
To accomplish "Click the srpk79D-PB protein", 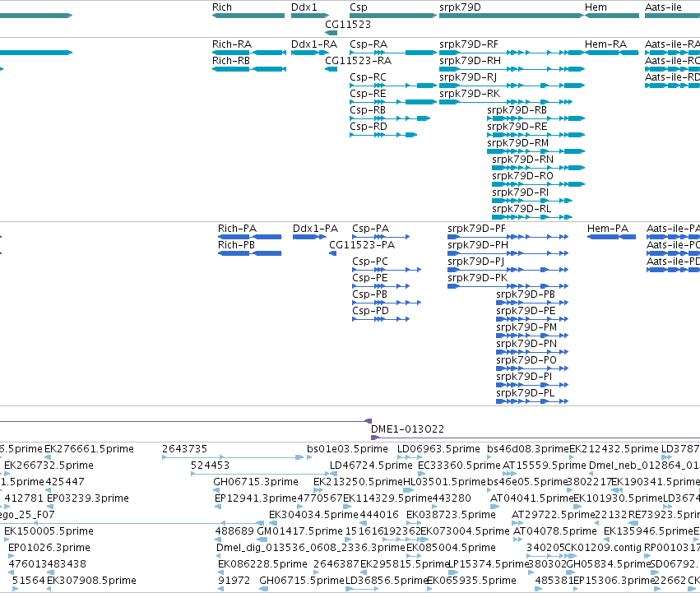I will (x=526, y=294).
